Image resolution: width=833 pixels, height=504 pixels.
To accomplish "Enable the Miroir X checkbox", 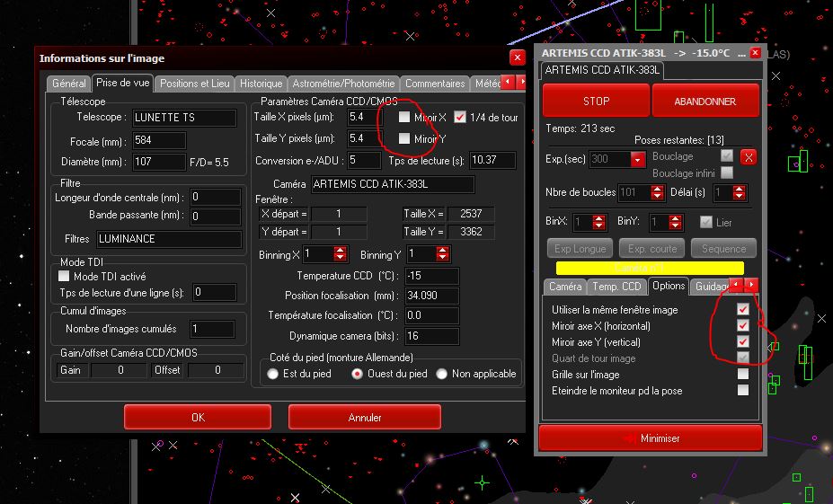I will point(404,117).
